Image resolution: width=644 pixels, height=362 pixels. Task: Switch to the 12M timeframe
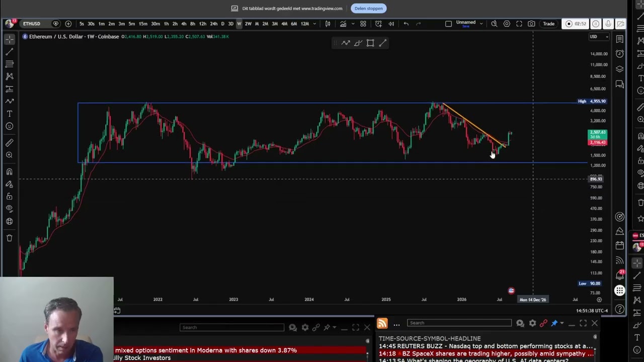click(x=304, y=24)
